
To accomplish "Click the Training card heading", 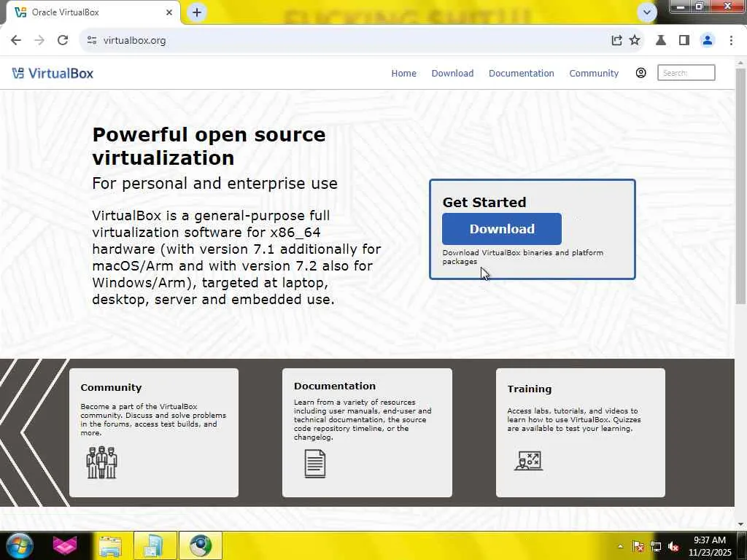I will click(530, 389).
